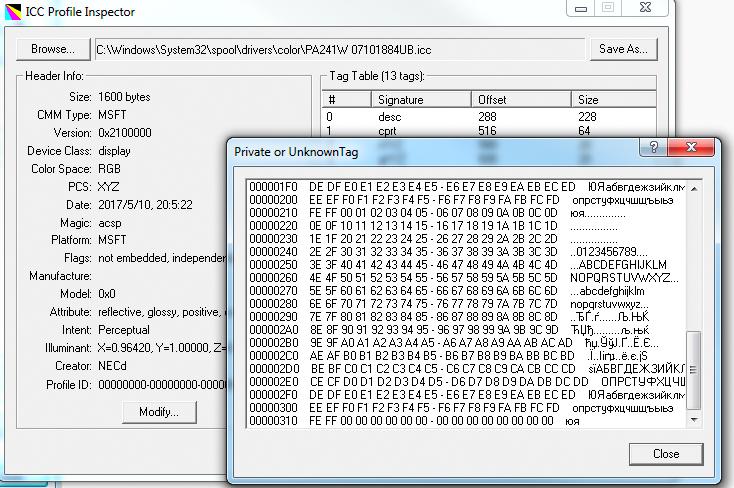Click the up arrow of hex dump scrollbar

(x=694, y=188)
